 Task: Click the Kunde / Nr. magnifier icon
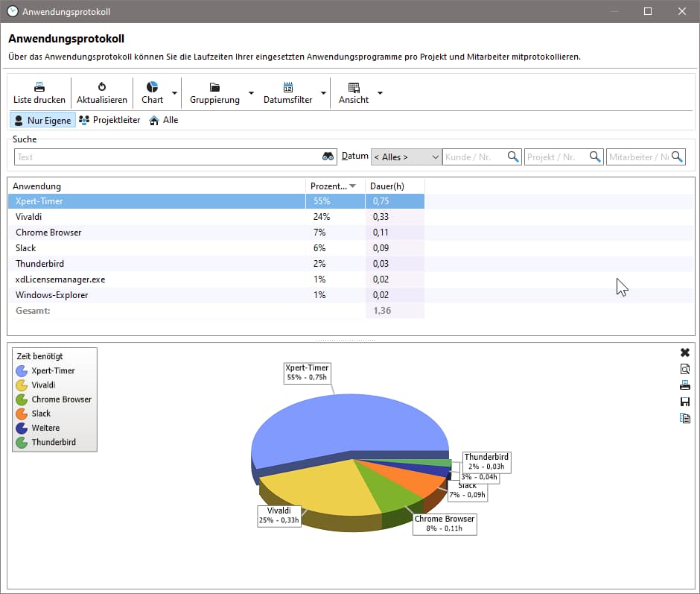[513, 157]
